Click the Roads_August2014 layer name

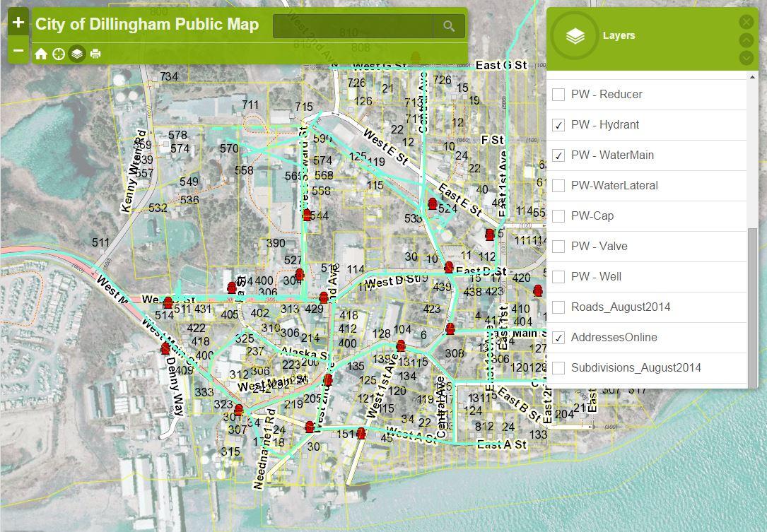pos(621,307)
